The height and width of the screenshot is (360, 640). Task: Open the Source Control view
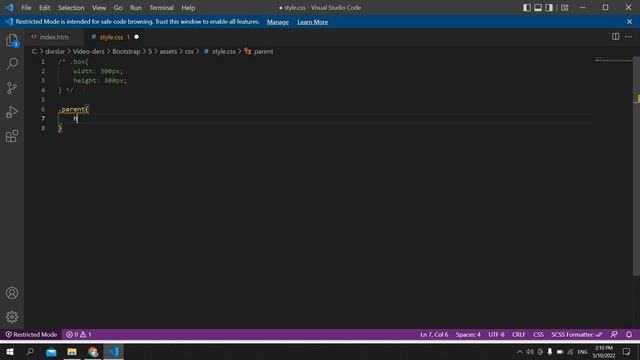click(x=12, y=88)
